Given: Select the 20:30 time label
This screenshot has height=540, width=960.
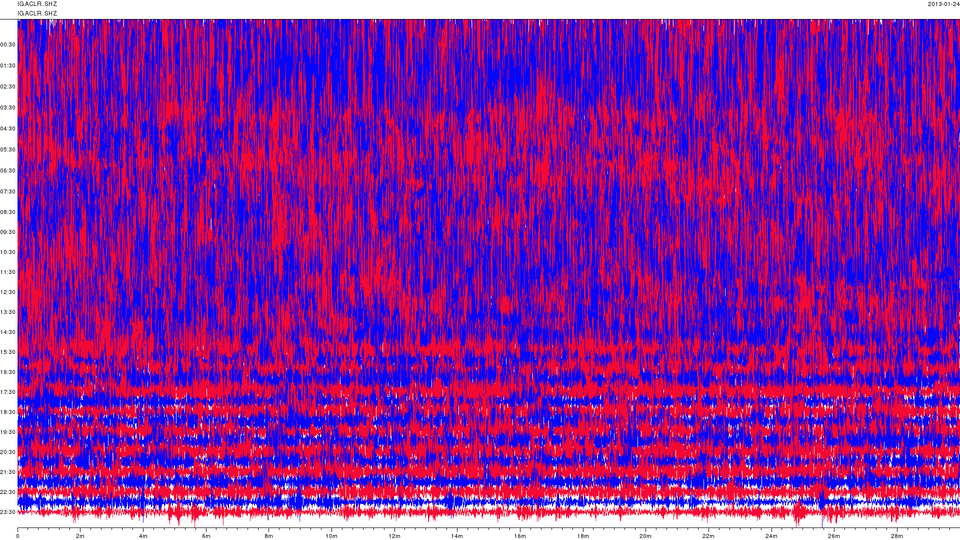Looking at the screenshot, I should tap(7, 452).
